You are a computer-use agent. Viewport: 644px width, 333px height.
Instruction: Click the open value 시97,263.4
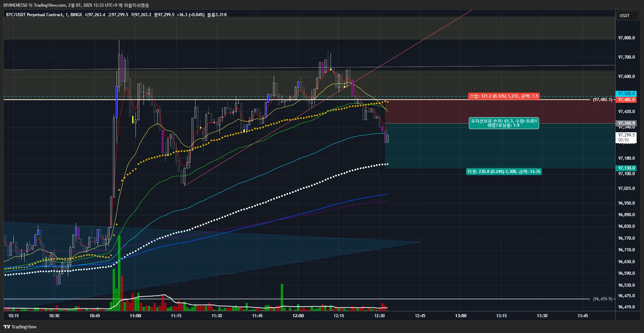click(95, 15)
